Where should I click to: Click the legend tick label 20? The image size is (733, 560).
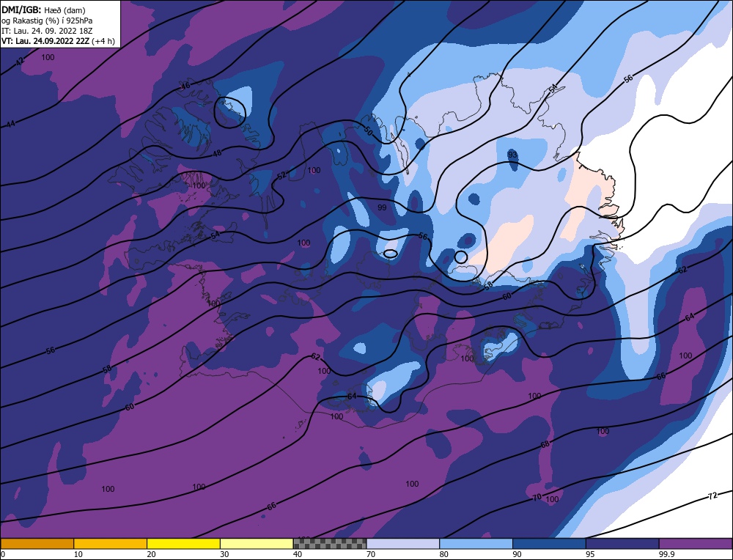tap(151, 554)
